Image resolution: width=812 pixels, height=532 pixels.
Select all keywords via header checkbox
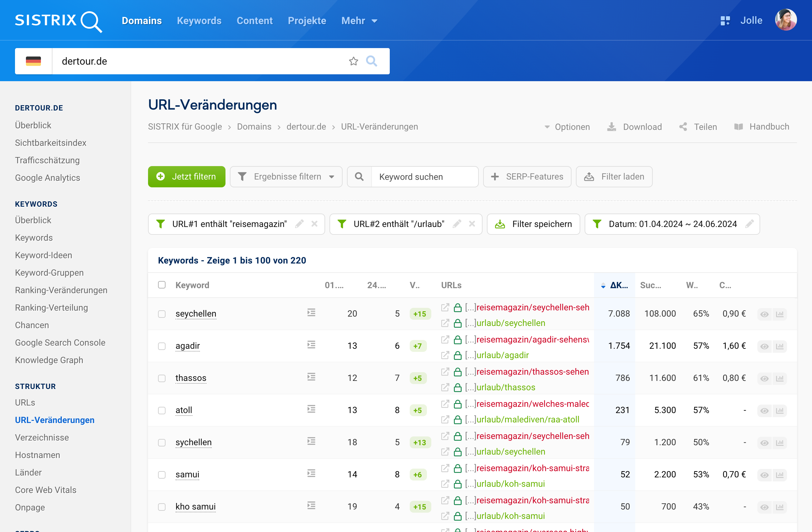click(x=162, y=285)
